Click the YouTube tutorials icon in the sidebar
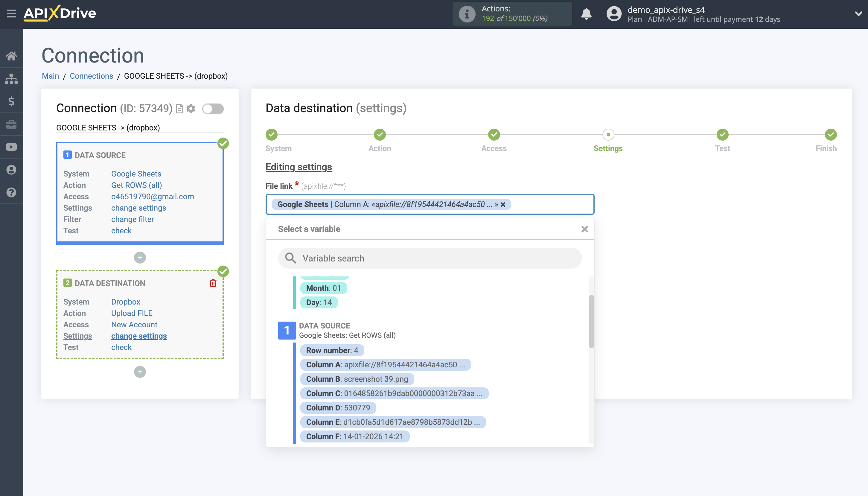The image size is (868, 496). 11,147
